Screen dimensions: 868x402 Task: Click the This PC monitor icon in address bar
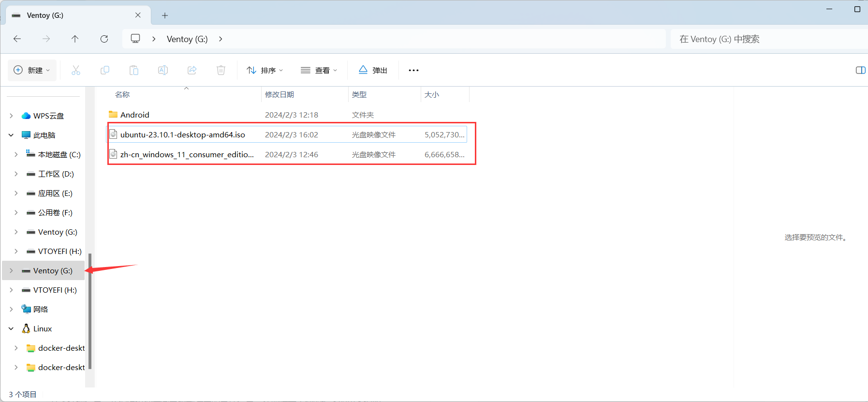(x=135, y=38)
